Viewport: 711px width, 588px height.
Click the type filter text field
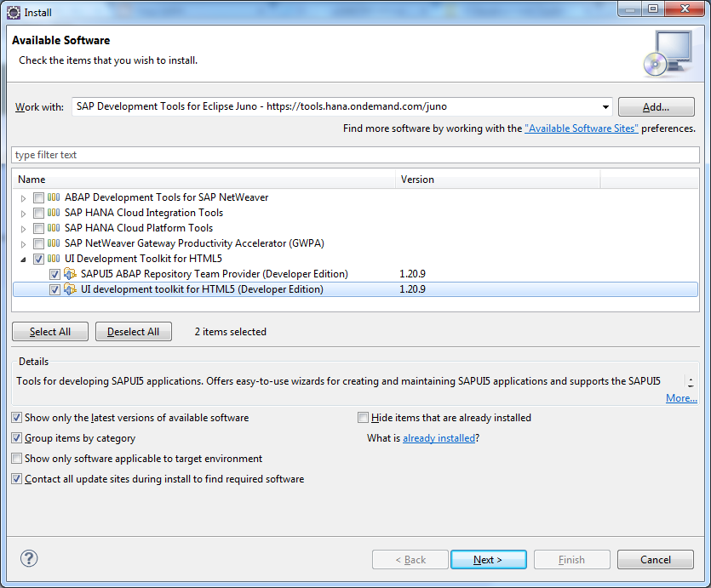pyautogui.click(x=355, y=155)
